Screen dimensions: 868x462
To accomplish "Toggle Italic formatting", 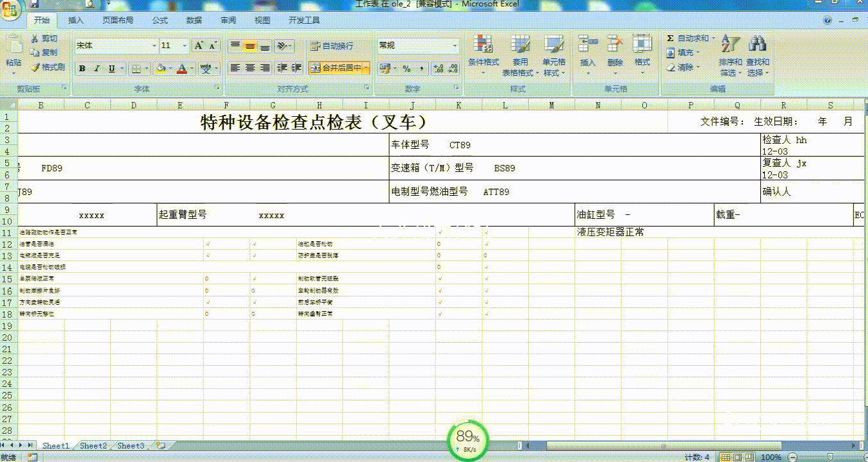I will 97,69.
